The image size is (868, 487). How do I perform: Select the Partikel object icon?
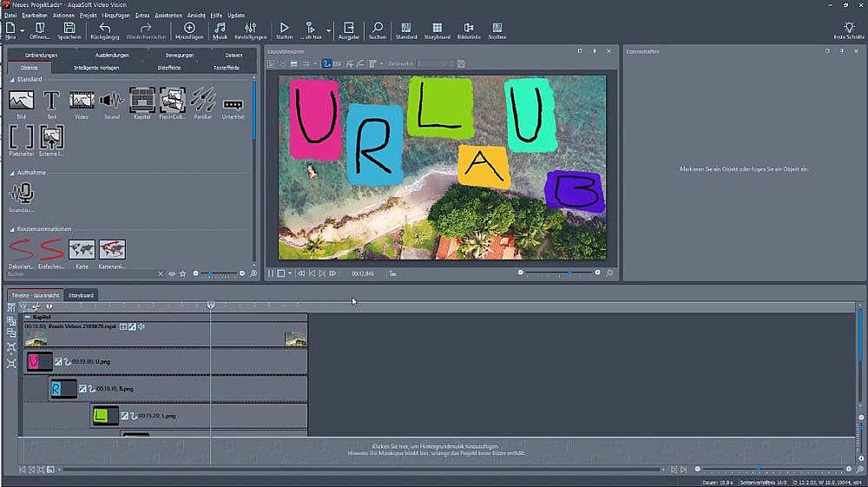[x=202, y=101]
